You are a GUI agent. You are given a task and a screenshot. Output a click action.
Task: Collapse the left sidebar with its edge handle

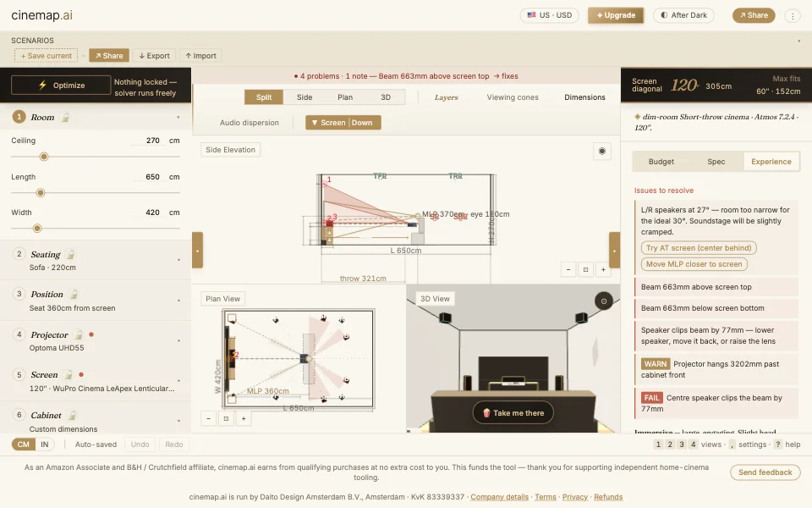point(197,251)
